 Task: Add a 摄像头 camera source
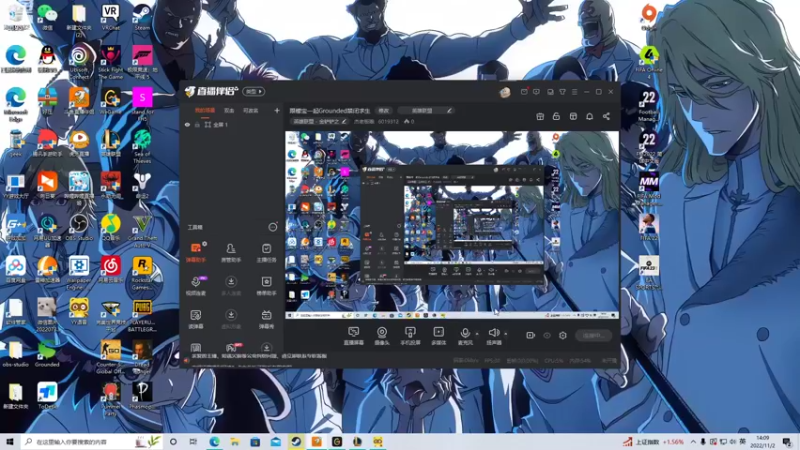click(382, 336)
